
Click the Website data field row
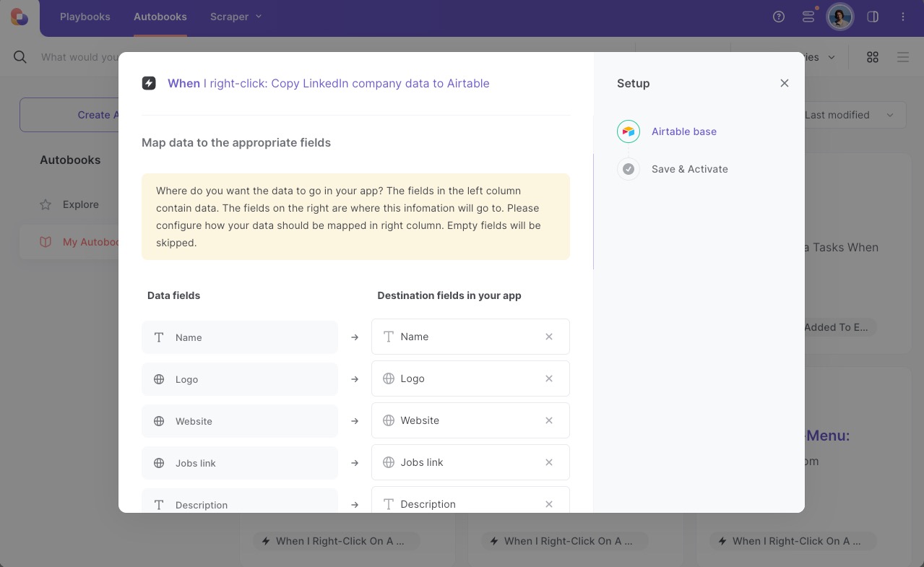[240, 421]
